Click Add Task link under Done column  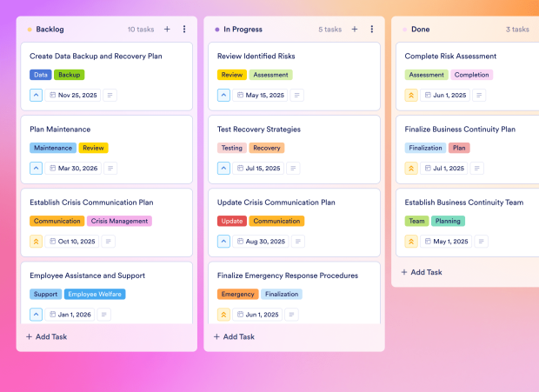pos(422,272)
